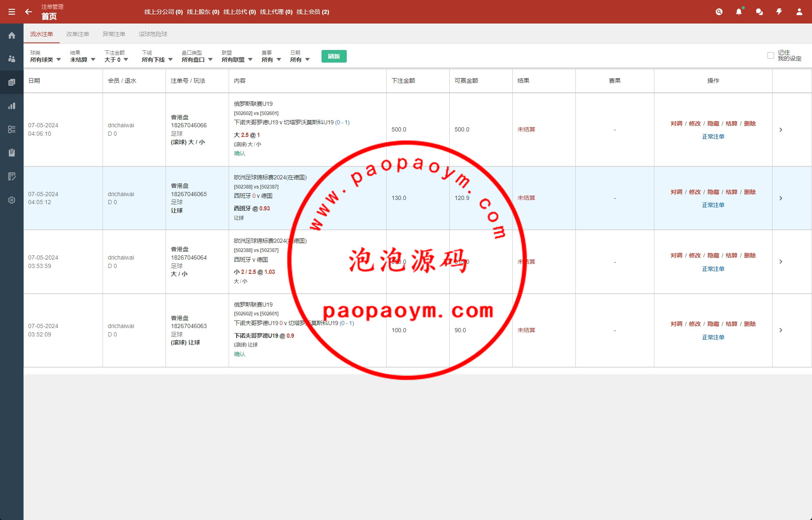
Task: Open the 赛事 所有 dropdown
Action: 271,56
